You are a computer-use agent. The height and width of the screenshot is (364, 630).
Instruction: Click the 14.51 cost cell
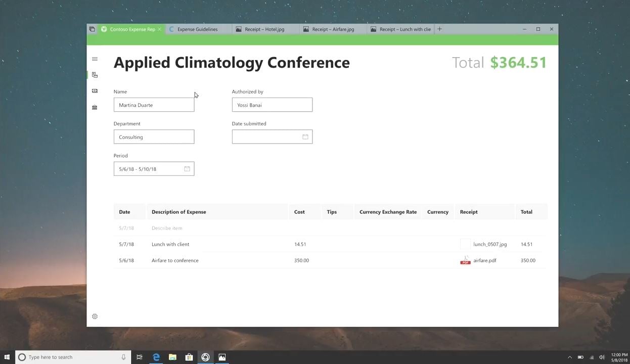300,244
